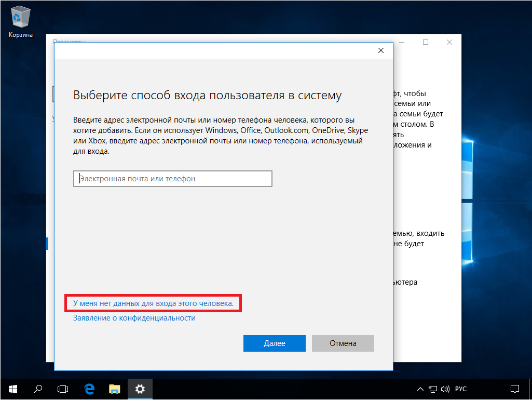This screenshot has width=532, height=400.
Task: Open the volume speaker control in tray
Action: [445, 389]
